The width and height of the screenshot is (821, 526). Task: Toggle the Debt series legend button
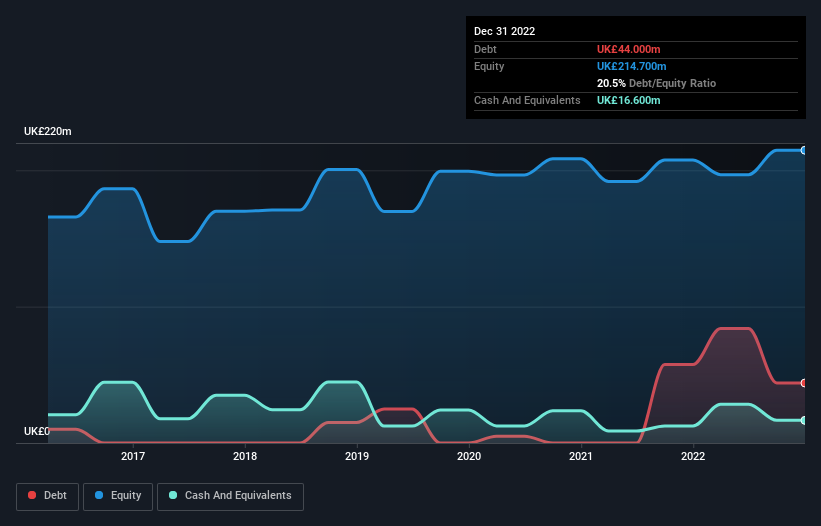(48, 496)
